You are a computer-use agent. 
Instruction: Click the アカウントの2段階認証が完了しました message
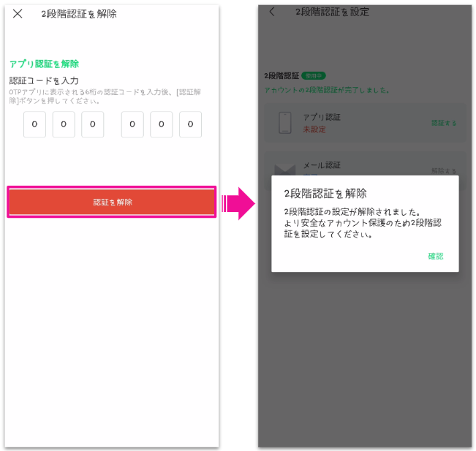(x=327, y=90)
